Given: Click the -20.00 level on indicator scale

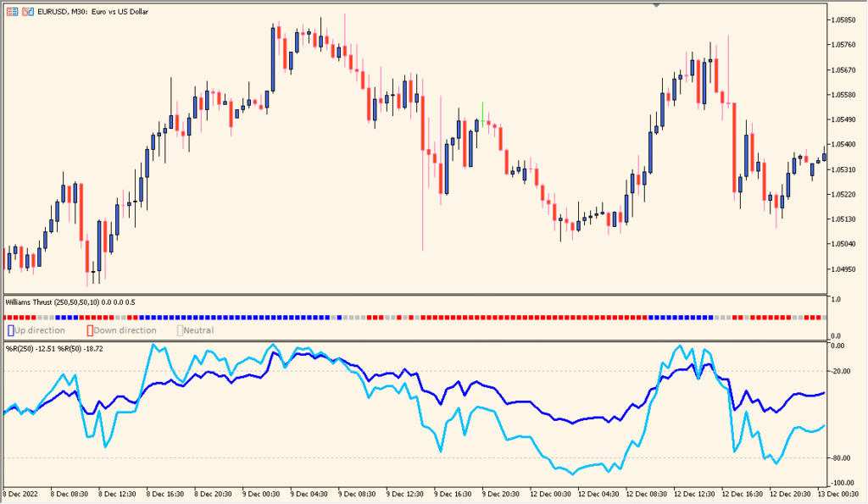Looking at the screenshot, I should point(843,371).
